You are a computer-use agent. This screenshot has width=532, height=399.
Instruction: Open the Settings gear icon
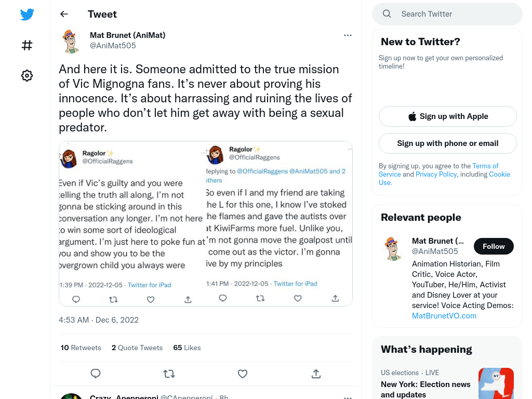tap(27, 75)
